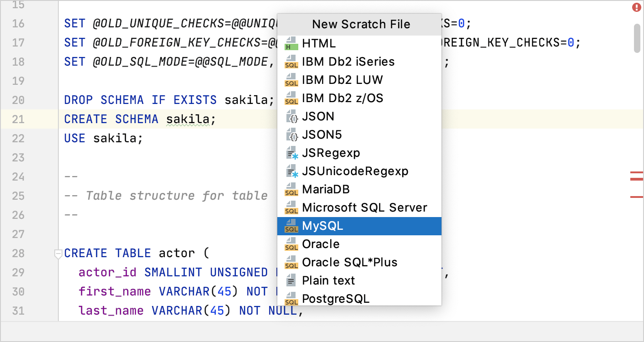Click the top red error stripe marker
This screenshot has height=342, width=644.
point(636,173)
